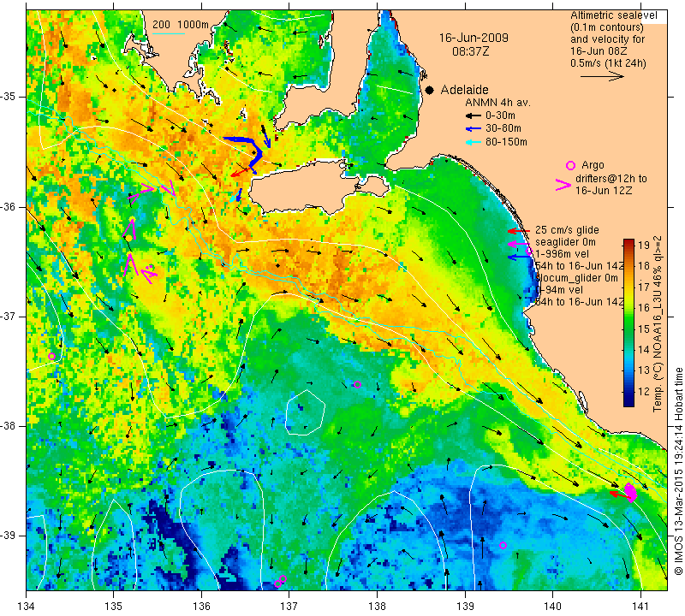Click the Argo float circle near 139.4, -39.1

(x=503, y=545)
